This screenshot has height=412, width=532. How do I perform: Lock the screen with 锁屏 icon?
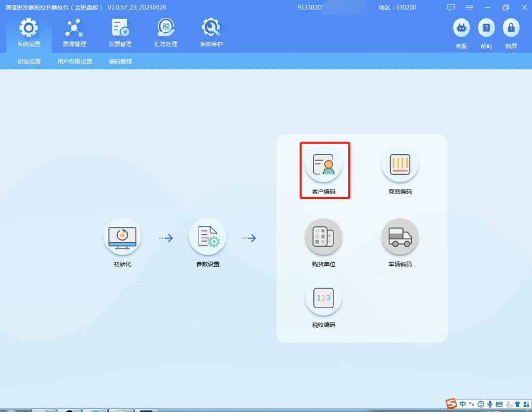coord(511,29)
